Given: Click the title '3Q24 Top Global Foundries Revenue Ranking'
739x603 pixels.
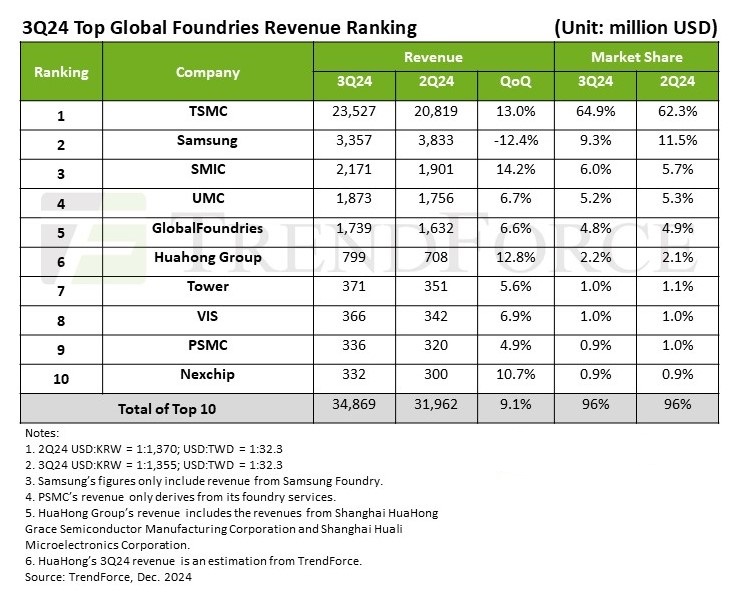Looking at the screenshot, I should pos(220,28).
